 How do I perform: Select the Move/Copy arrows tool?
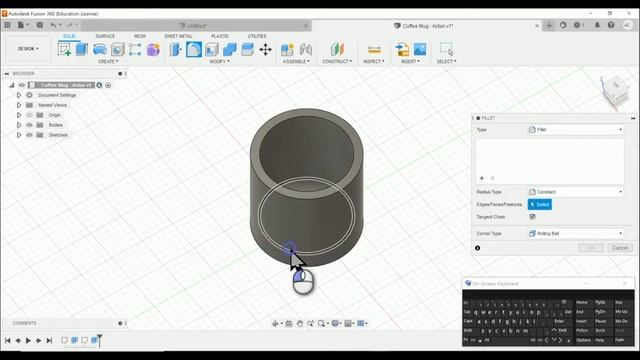(x=265, y=49)
